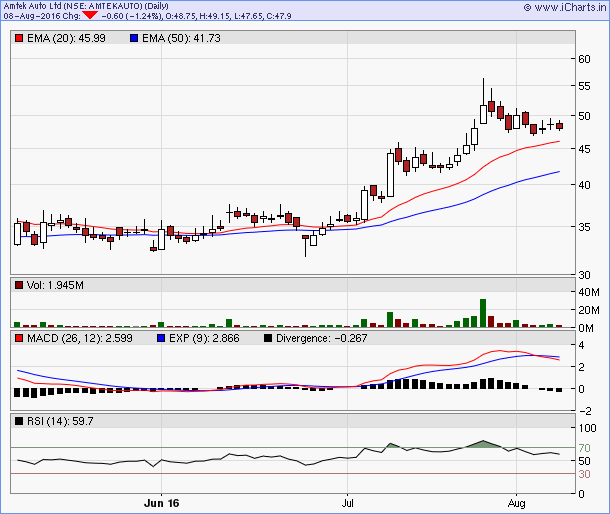Click the RSI axis value 100
The width and height of the screenshot is (610, 514).
coord(587,428)
